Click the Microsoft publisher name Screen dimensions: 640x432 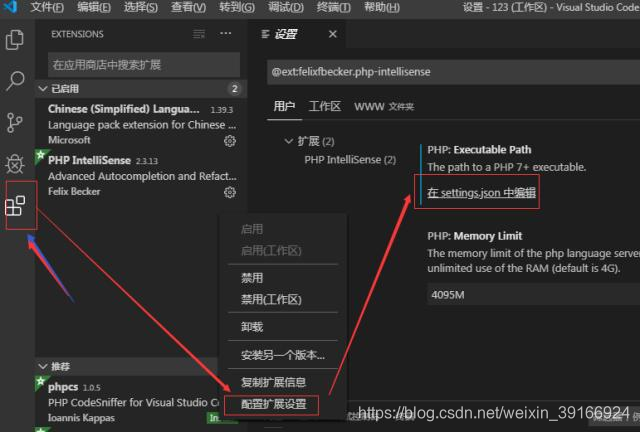pyautogui.click(x=69, y=140)
